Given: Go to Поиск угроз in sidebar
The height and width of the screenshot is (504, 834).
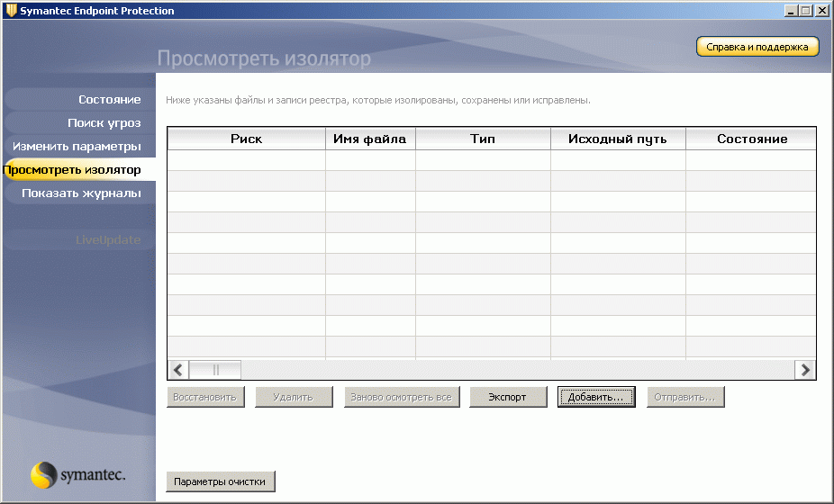Looking at the screenshot, I should 80,122.
